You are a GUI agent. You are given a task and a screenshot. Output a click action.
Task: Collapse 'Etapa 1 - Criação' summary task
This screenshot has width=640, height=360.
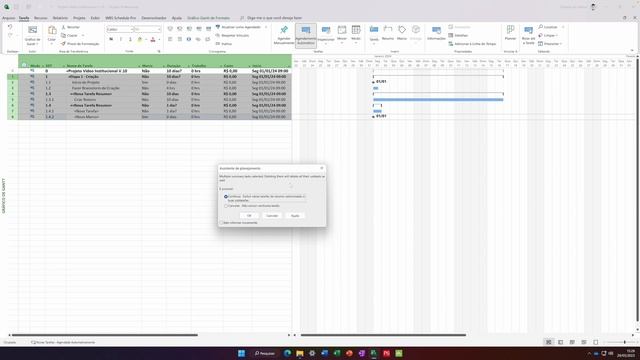69,77
